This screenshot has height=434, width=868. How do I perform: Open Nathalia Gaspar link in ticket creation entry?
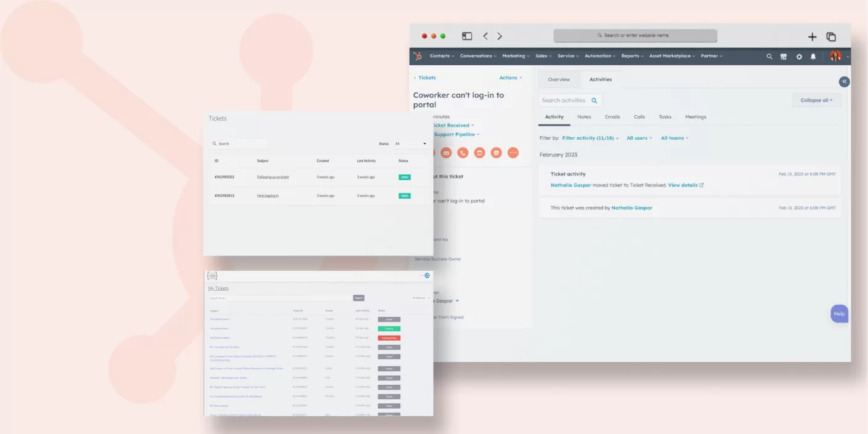tap(631, 208)
